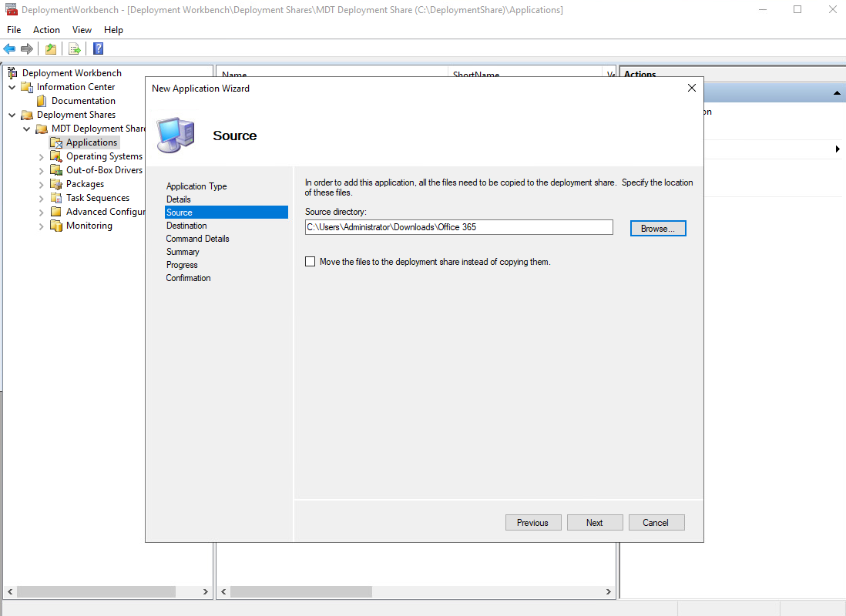Click the Deployment Workbench root node icon
This screenshot has height=616, width=846.
point(12,73)
